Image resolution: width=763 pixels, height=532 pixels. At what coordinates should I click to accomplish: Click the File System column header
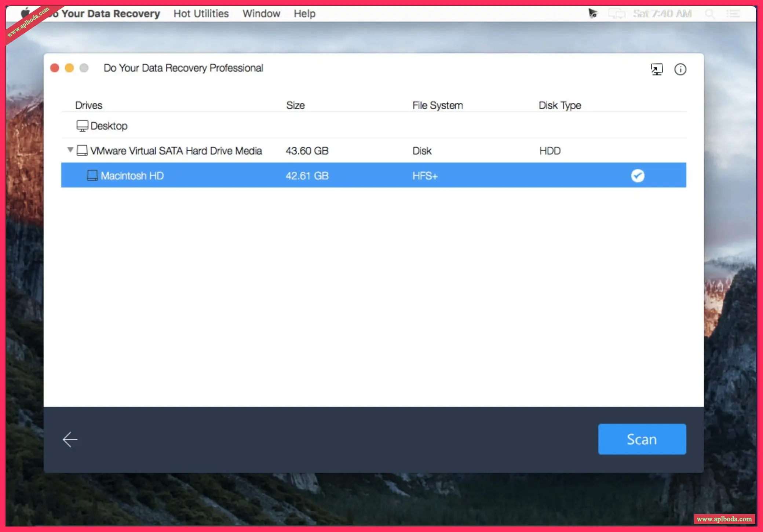click(x=437, y=105)
